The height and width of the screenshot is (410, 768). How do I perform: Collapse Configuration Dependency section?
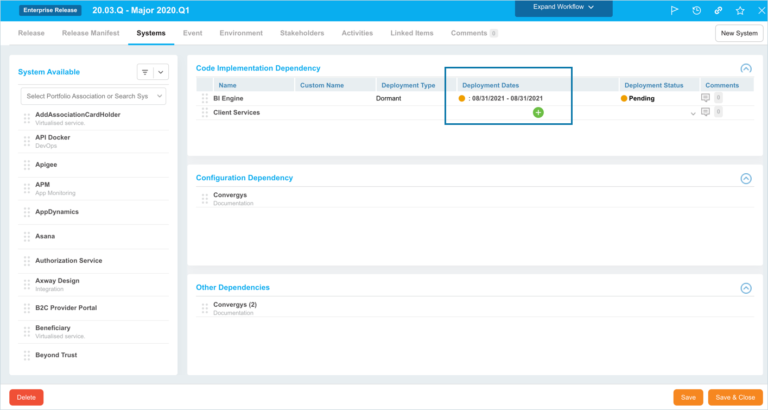click(745, 178)
